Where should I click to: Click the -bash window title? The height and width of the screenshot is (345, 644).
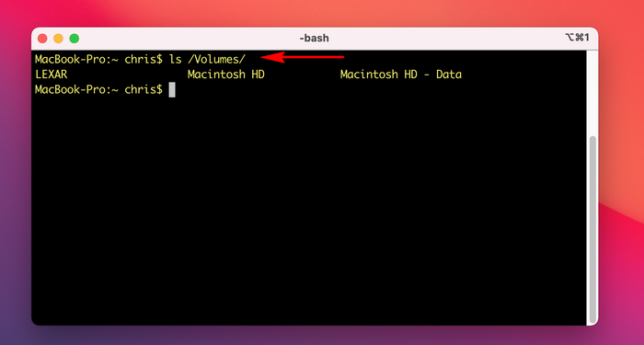(315, 39)
